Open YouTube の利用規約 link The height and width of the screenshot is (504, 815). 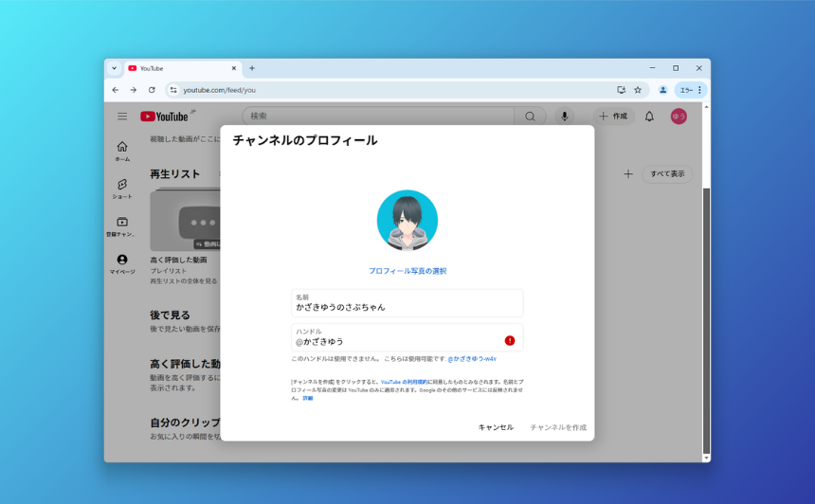404,382
